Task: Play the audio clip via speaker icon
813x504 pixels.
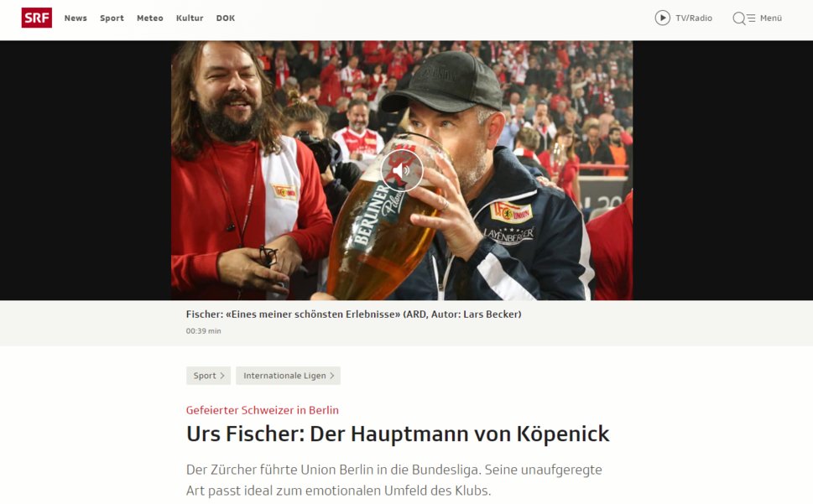Action: point(402,170)
